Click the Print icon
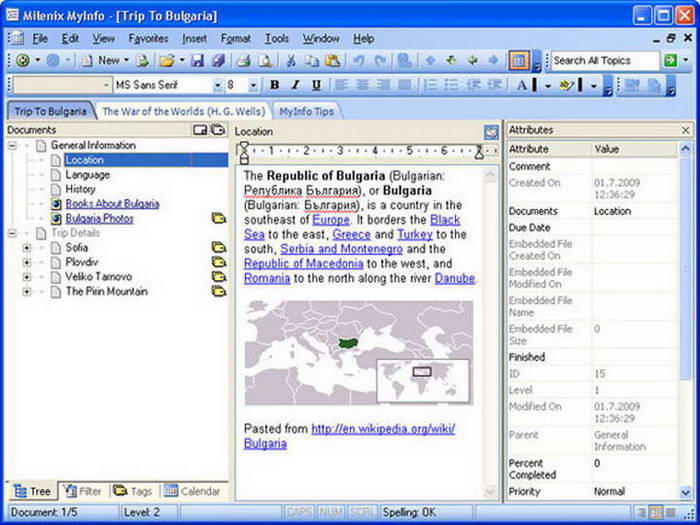Viewport: 700px width, 525px height. tap(243, 60)
